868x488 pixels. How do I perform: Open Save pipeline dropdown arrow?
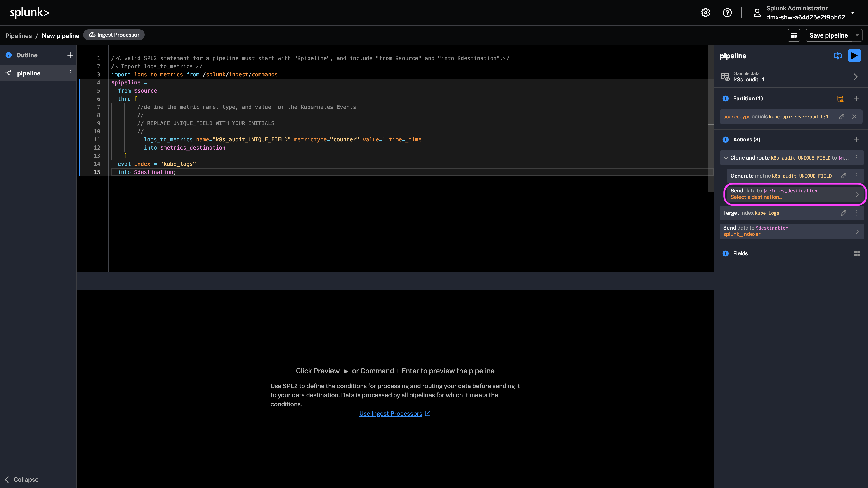point(857,35)
